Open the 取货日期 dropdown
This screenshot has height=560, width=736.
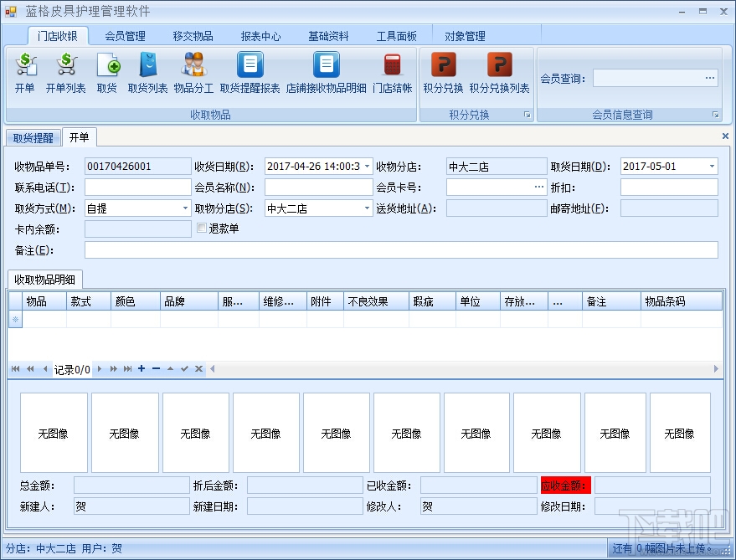point(712,167)
